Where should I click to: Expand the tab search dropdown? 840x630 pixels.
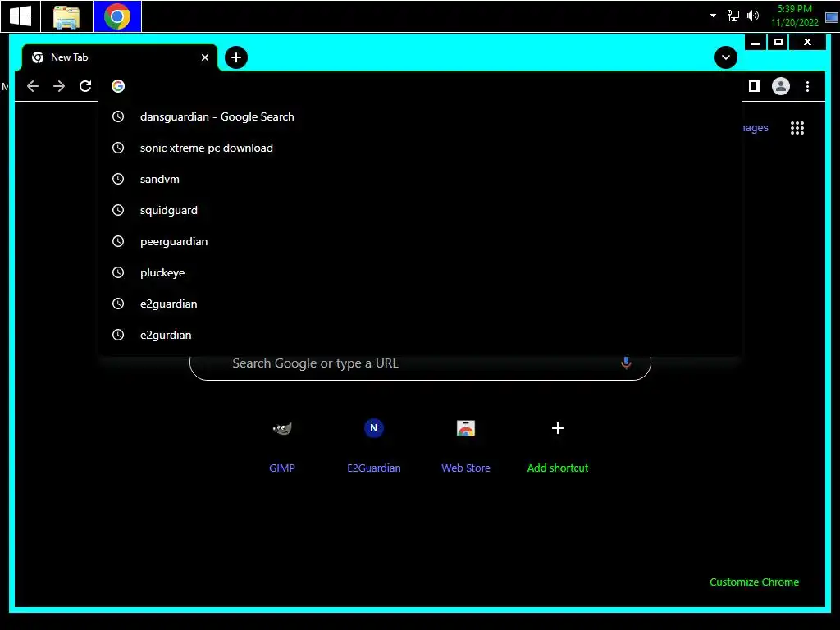(726, 57)
